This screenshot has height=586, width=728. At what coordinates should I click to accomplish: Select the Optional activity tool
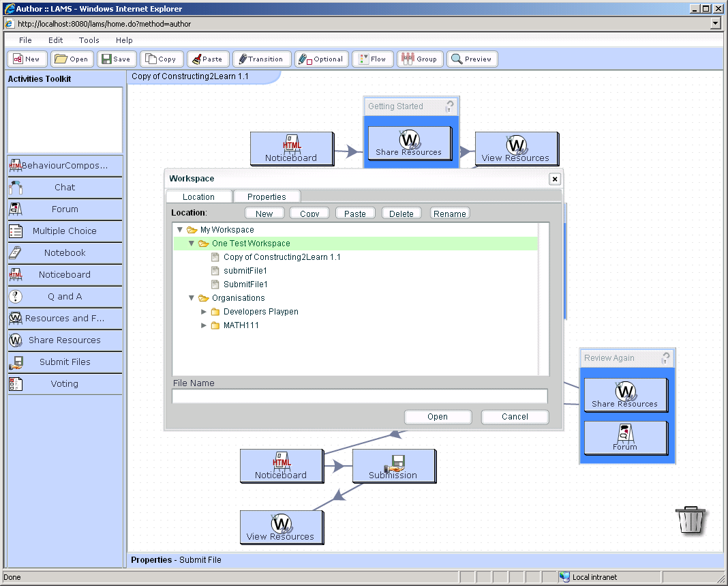(x=322, y=59)
